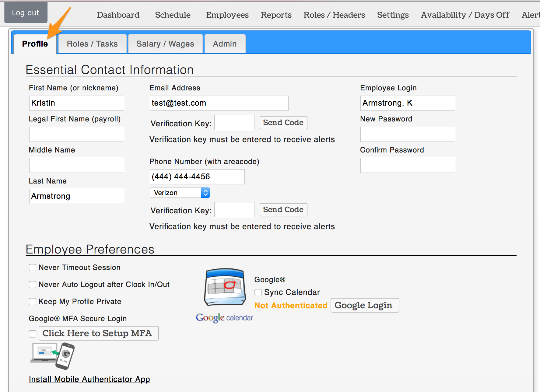Viewport: 540px width, 392px height.
Task: Switch to the Salary / Wages tab
Action: [x=165, y=44]
